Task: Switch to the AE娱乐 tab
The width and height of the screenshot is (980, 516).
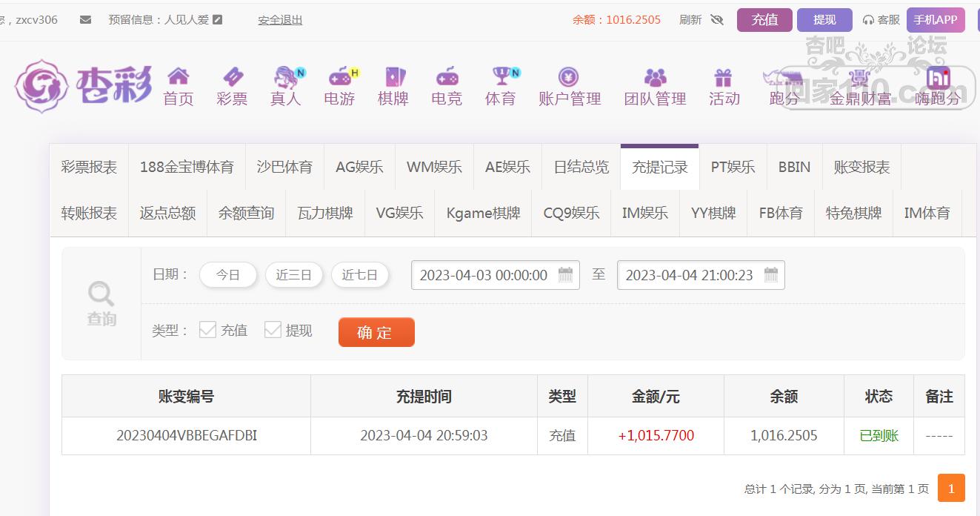Action: click(x=507, y=168)
